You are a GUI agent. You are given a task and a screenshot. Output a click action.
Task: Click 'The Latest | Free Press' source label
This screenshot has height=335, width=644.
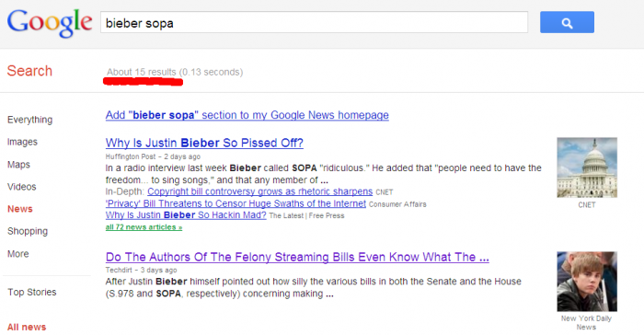pyautogui.click(x=306, y=215)
